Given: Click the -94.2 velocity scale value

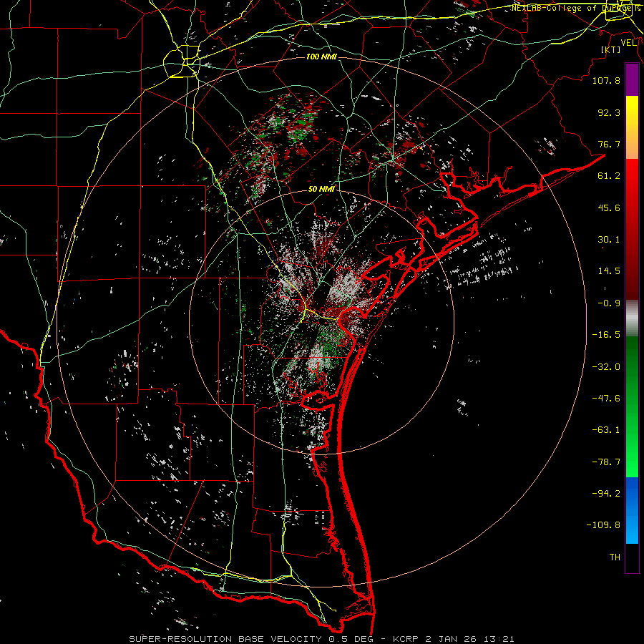Looking at the screenshot, I should tap(606, 494).
